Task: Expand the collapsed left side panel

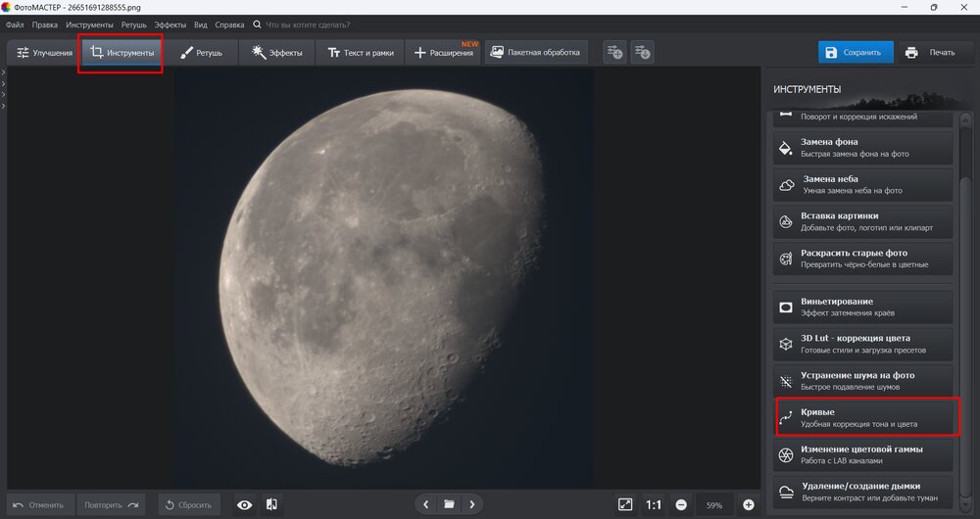Action: [x=4, y=73]
